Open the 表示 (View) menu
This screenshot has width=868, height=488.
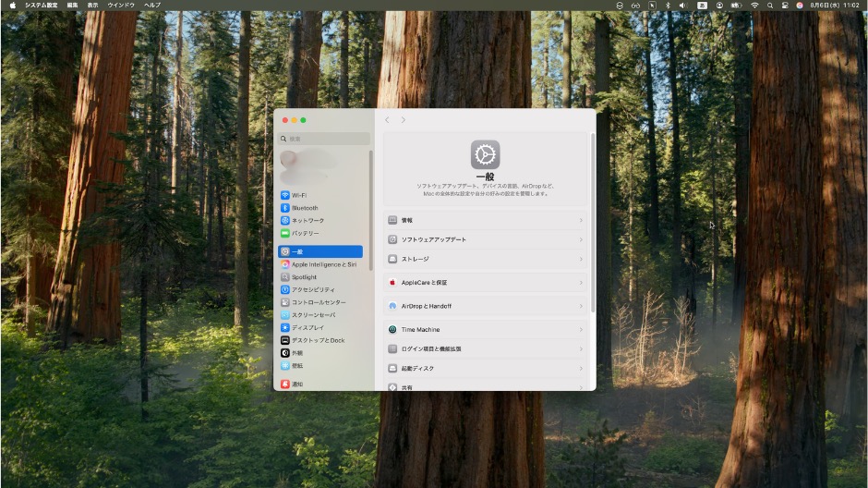tap(92, 5)
